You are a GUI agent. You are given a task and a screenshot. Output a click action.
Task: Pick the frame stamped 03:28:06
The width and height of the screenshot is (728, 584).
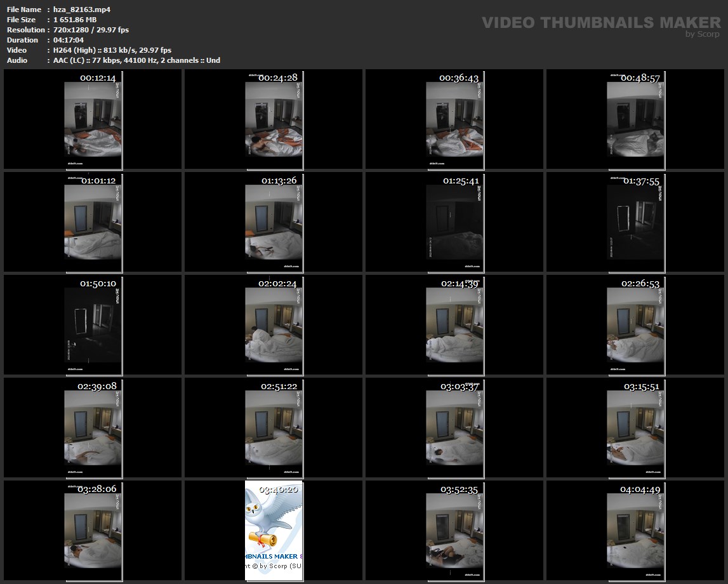tap(93, 531)
